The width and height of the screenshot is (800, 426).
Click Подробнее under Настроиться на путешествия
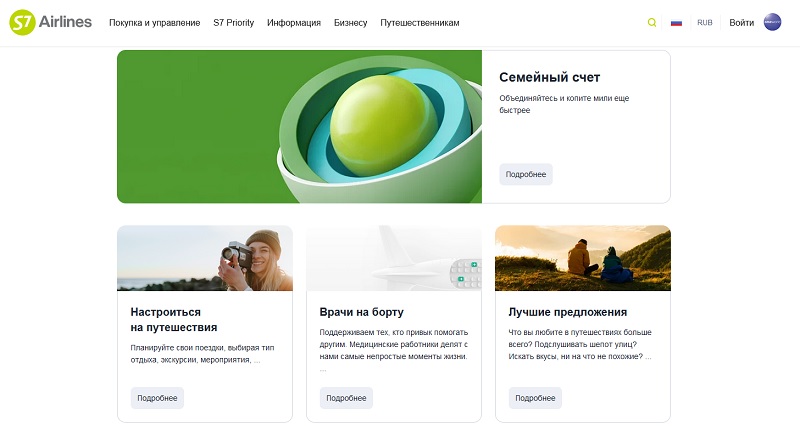(157, 398)
